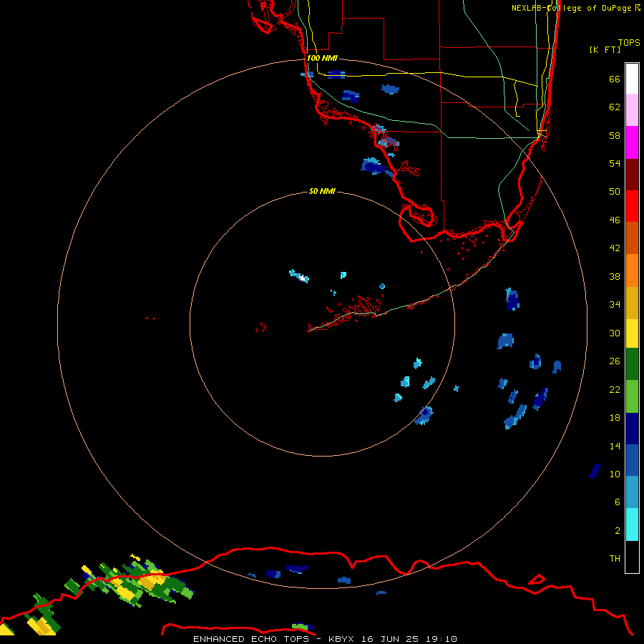Click the "58" legend value
644x644 pixels.
(x=615, y=135)
